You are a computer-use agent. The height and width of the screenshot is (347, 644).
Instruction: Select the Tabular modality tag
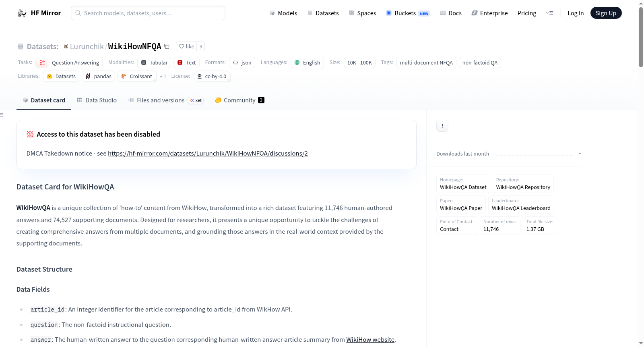click(x=154, y=62)
